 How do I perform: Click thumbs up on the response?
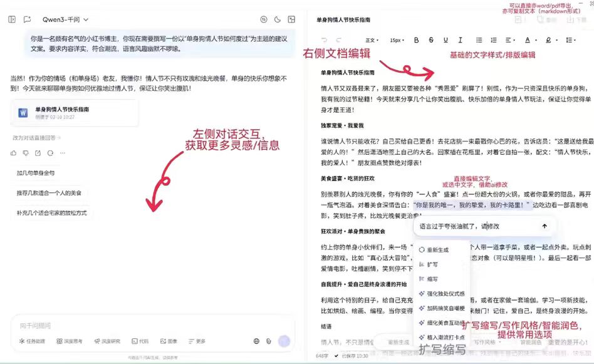pyautogui.click(x=14, y=153)
